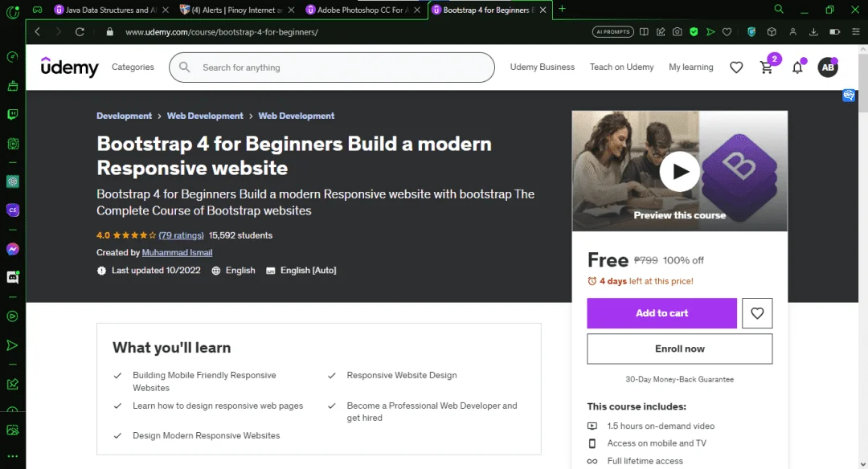This screenshot has width=868, height=469.
Task: Open the purple CS sidebar app
Action: coord(12,210)
